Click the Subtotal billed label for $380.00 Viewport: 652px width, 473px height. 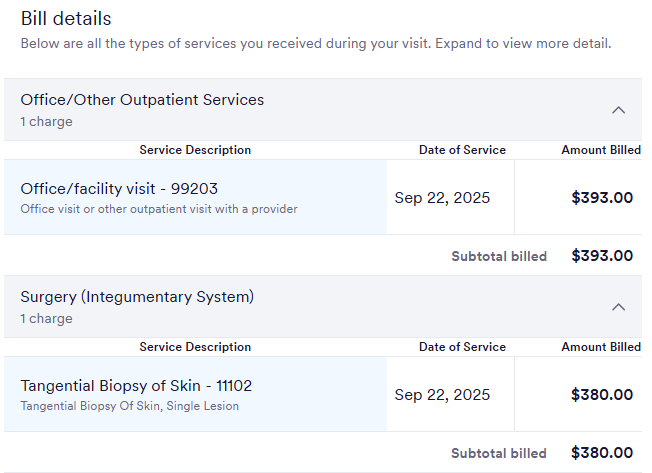(499, 453)
